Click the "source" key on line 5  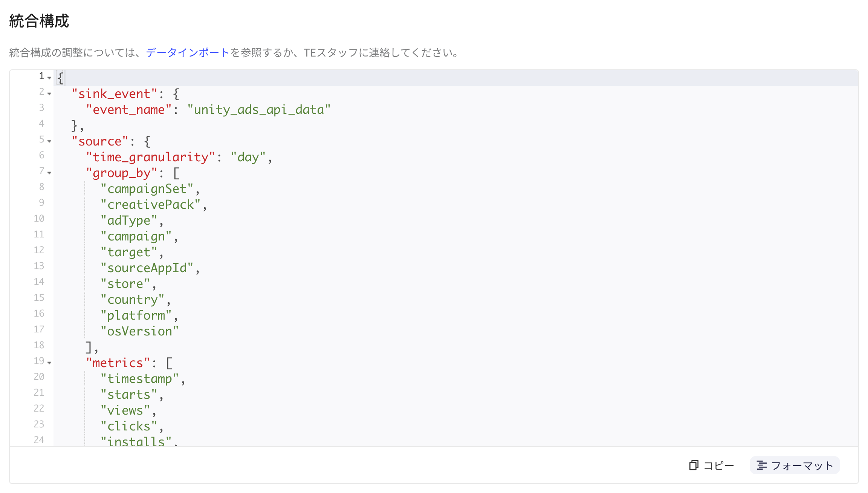[x=100, y=141]
